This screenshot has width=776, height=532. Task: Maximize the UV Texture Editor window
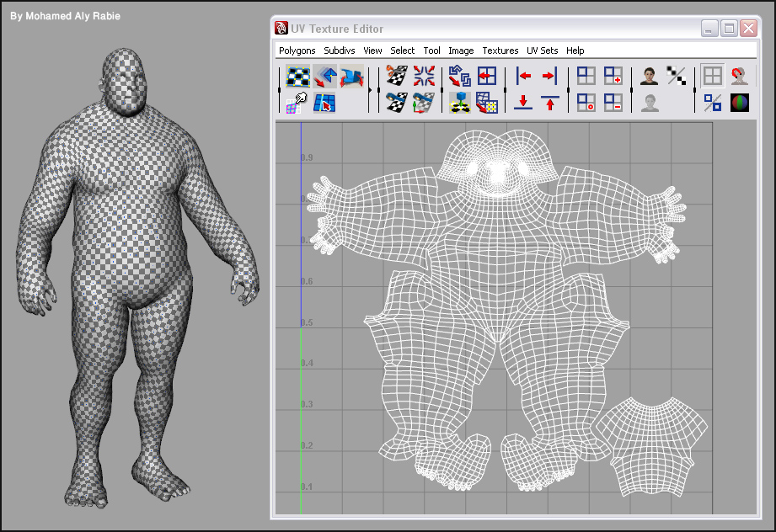729,28
